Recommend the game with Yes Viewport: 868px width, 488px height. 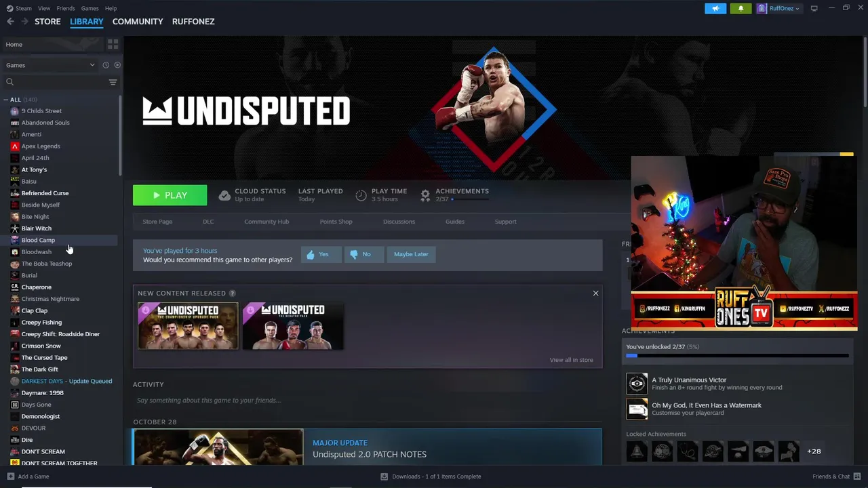pyautogui.click(x=321, y=254)
